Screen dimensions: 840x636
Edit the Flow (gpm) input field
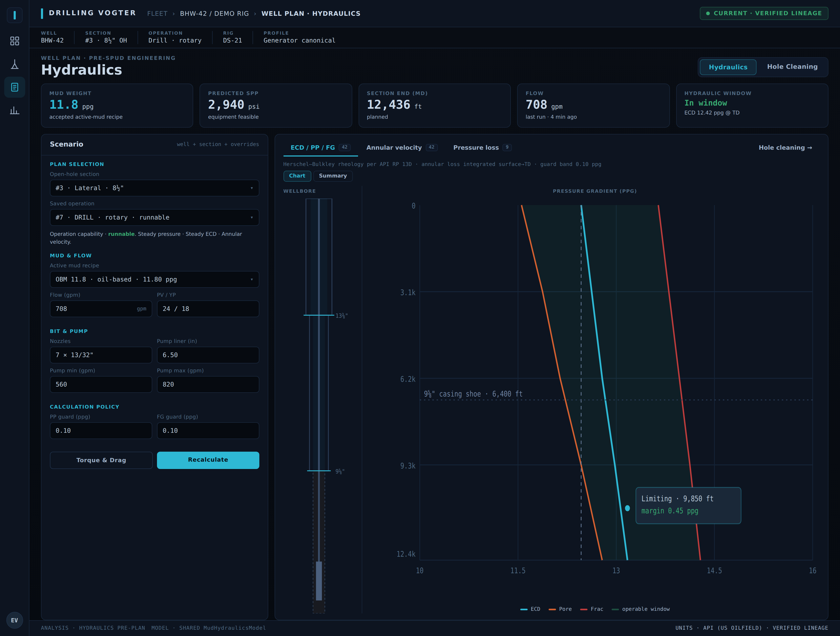(101, 309)
